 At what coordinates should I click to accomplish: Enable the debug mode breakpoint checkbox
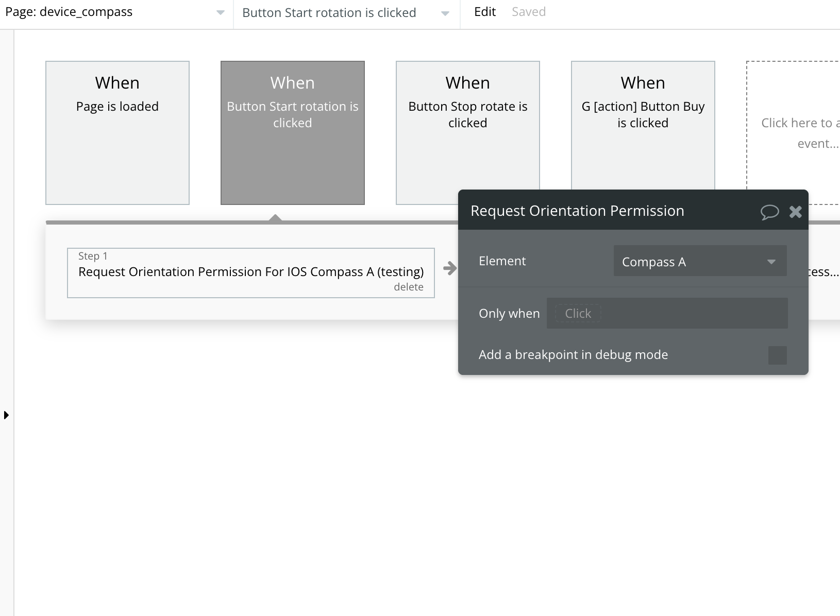tap(777, 355)
